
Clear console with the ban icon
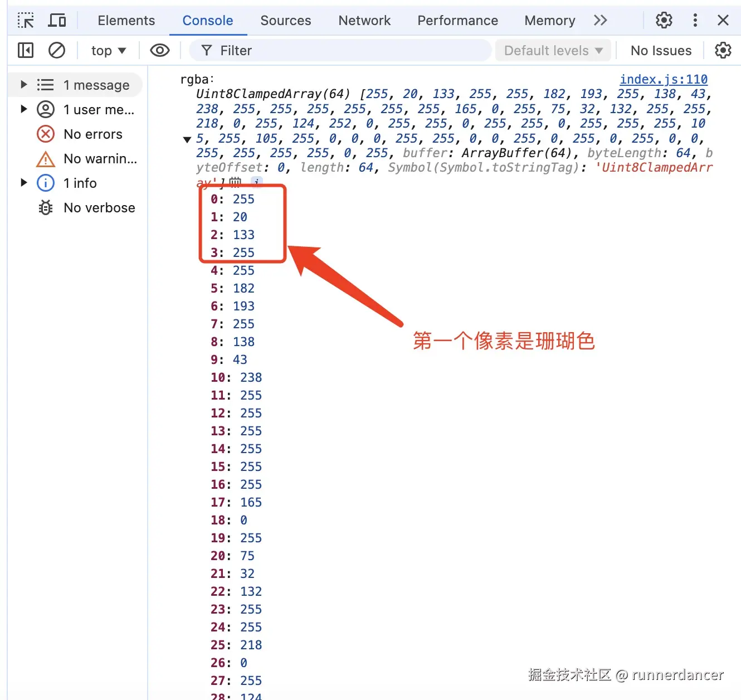[57, 51]
